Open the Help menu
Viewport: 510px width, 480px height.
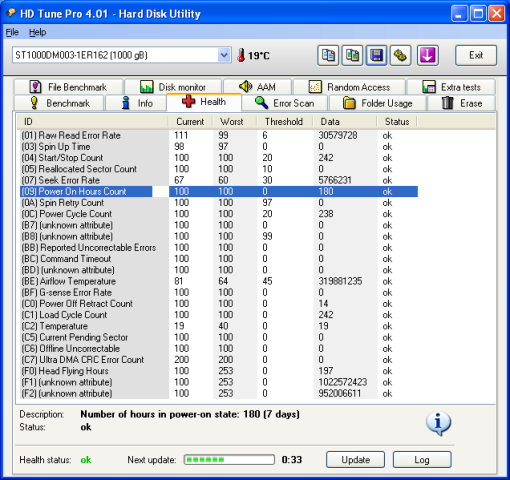37,32
